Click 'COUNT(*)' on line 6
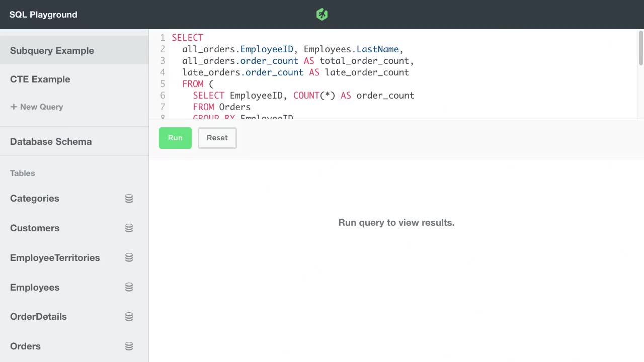644x362 pixels. (x=314, y=96)
